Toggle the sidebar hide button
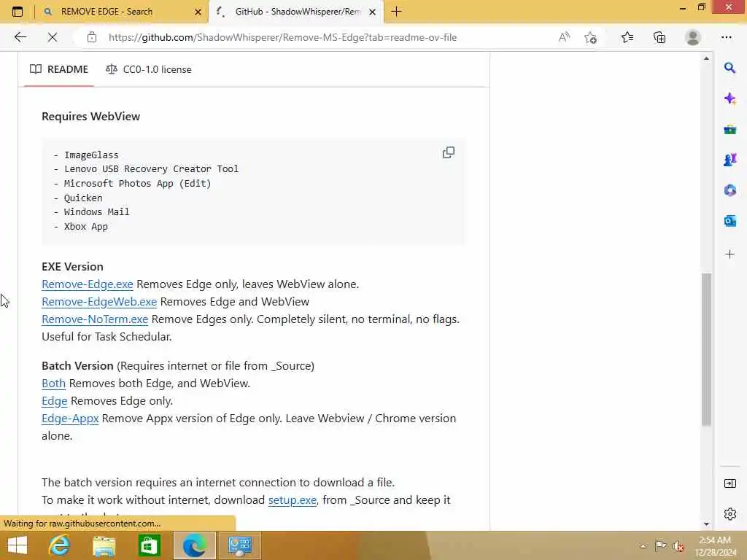Image resolution: width=747 pixels, height=560 pixels. (729, 483)
